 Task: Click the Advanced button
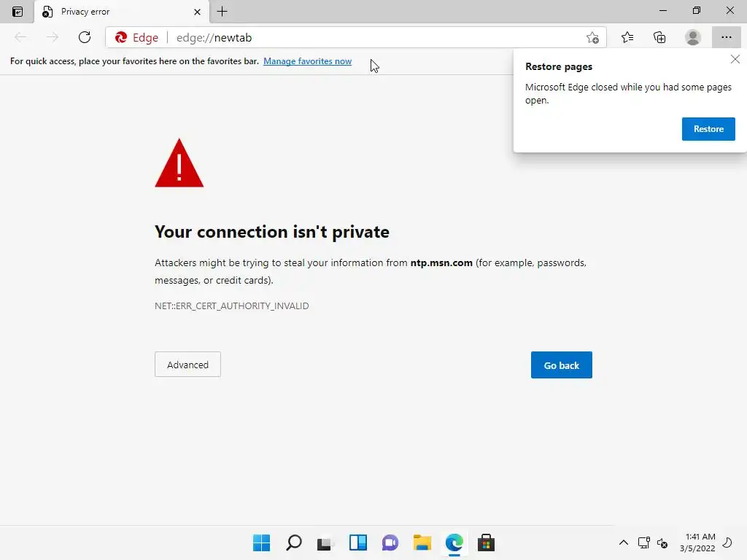coord(187,365)
